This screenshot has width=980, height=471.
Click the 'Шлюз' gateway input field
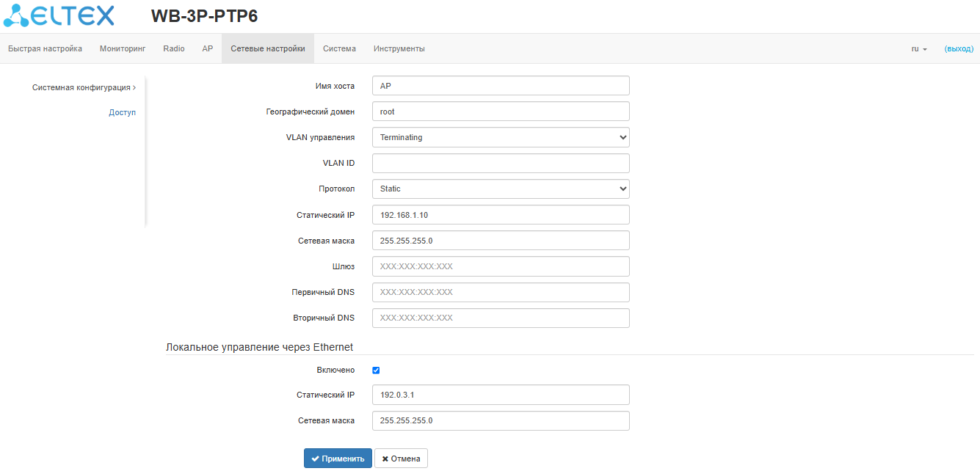(501, 266)
